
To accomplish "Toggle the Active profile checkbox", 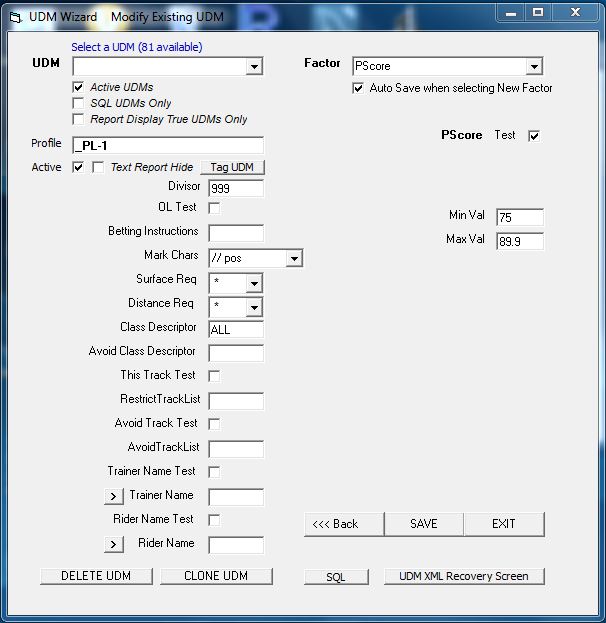I will coord(78,167).
